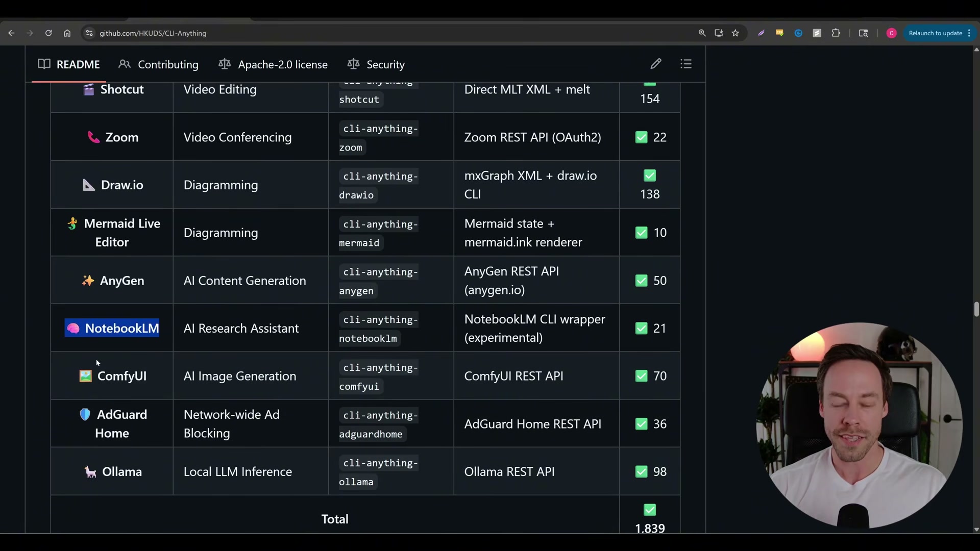Edit the README with the pencil icon
Image resolution: width=980 pixels, height=551 pixels.
tap(656, 64)
